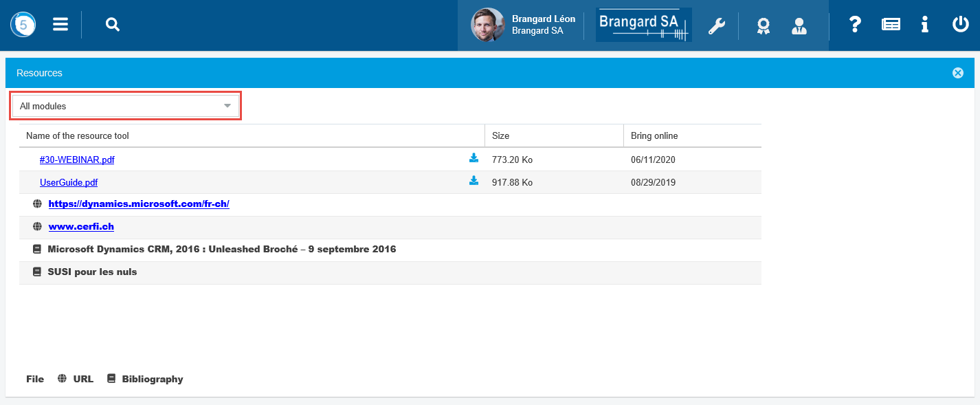The image size is (980, 405).
Task: Visit the dynamics.microsoft.com link
Action: coord(138,204)
